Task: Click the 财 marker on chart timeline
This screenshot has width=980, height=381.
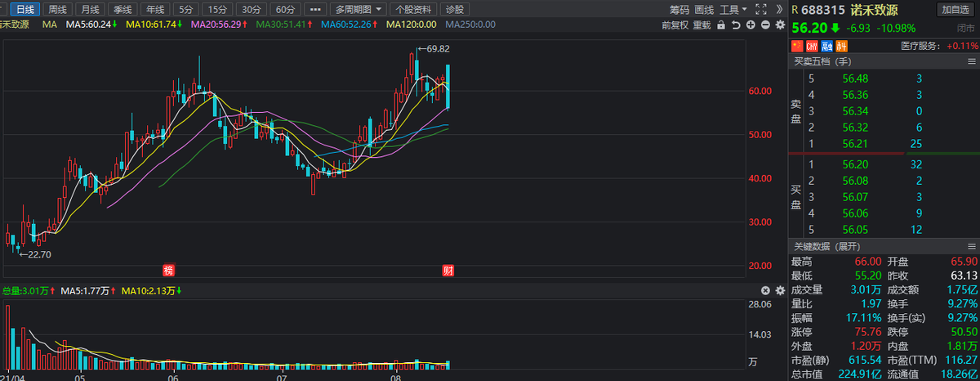Action: tap(448, 270)
